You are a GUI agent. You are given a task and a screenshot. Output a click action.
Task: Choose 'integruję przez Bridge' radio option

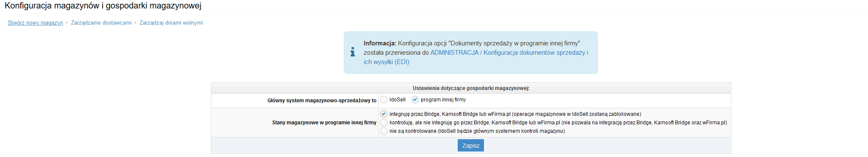[384, 114]
